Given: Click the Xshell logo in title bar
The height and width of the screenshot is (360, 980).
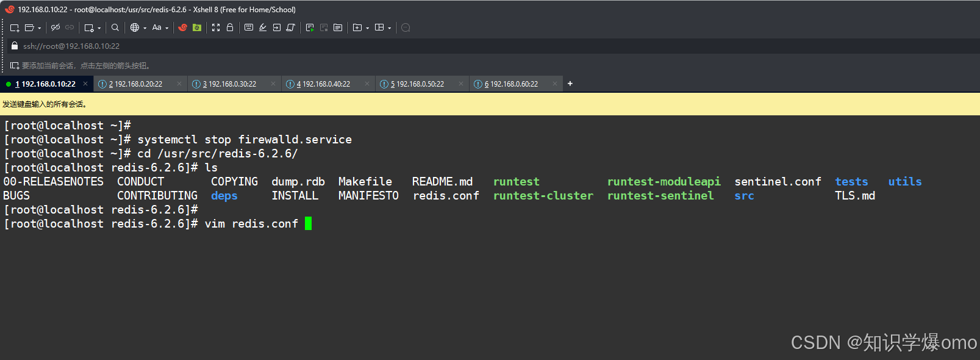Looking at the screenshot, I should pyautogui.click(x=9, y=9).
